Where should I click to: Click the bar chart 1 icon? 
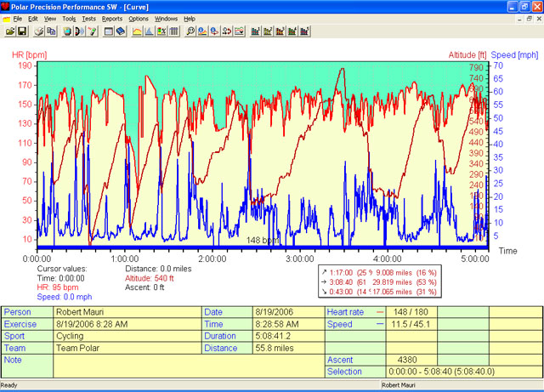[x=256, y=31]
